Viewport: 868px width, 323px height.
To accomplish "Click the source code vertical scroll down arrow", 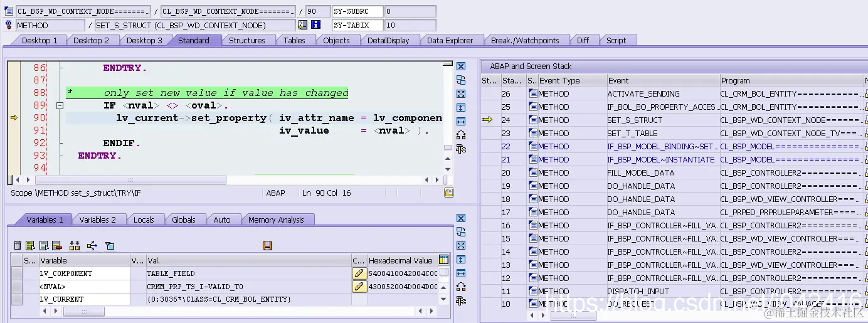I will coord(448,169).
